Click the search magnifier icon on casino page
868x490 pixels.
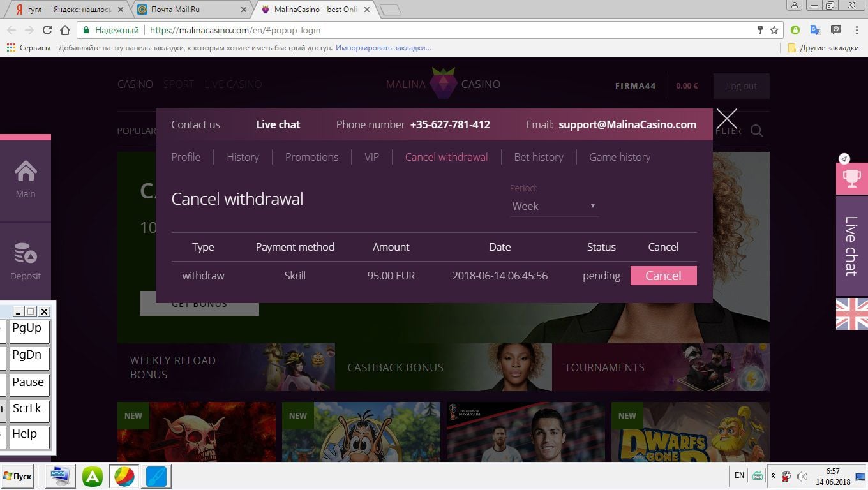point(757,131)
